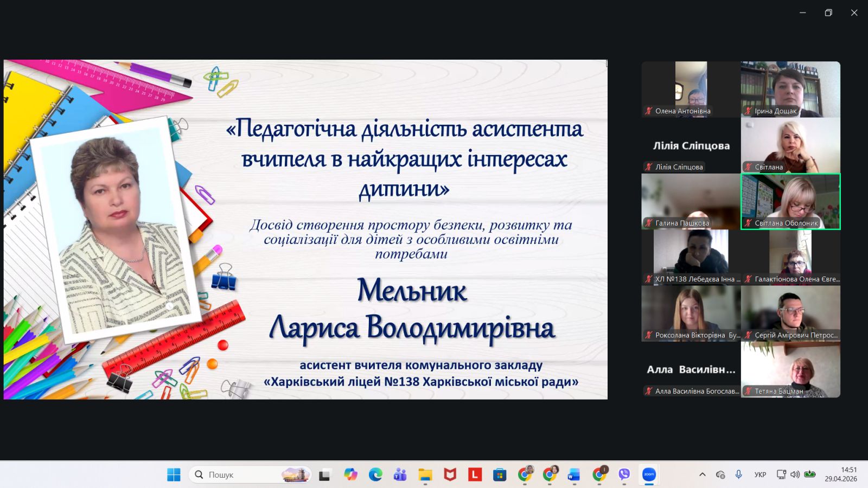Image resolution: width=868 pixels, height=488 pixels.
Task: Click the muted mic icon beside Світлана Оболоник
Action: [748, 223]
